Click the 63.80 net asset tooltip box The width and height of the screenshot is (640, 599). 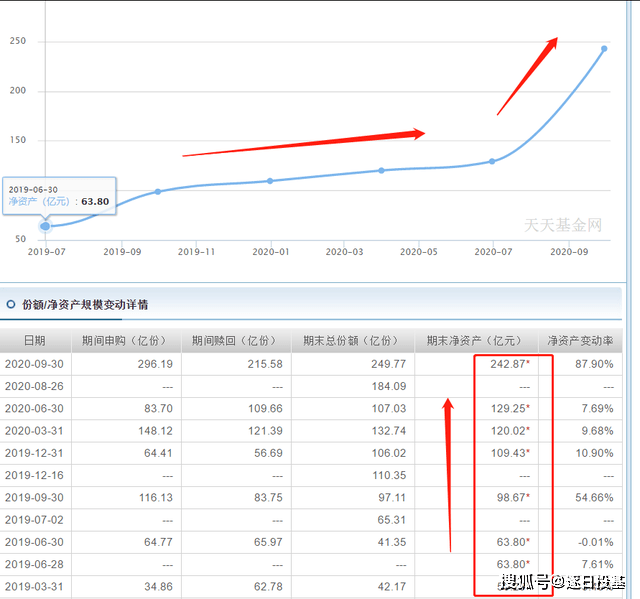pyautogui.click(x=59, y=195)
